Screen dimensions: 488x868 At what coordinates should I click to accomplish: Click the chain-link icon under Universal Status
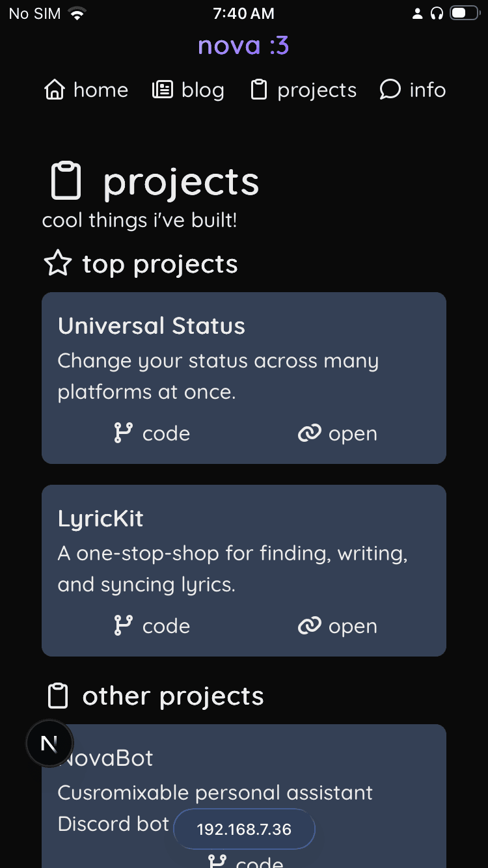(x=309, y=433)
